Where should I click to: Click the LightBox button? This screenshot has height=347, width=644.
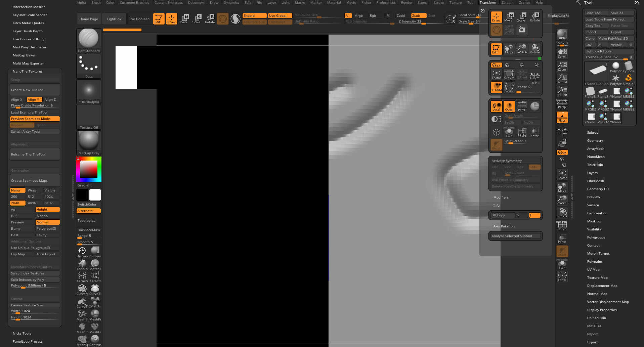[x=114, y=19]
